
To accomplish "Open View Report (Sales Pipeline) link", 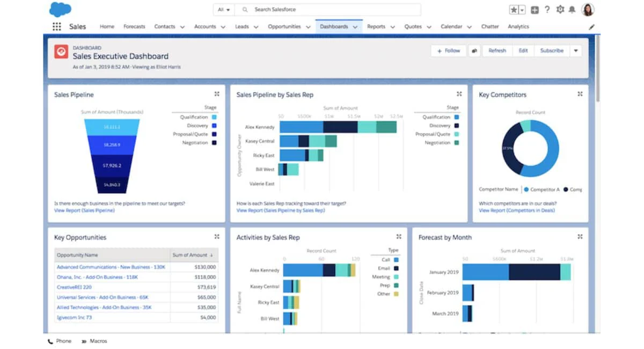I will 84,210.
